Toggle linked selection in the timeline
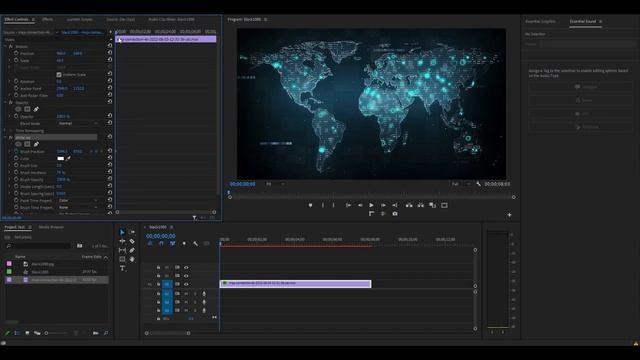This screenshot has width=640, height=360. [x=173, y=244]
